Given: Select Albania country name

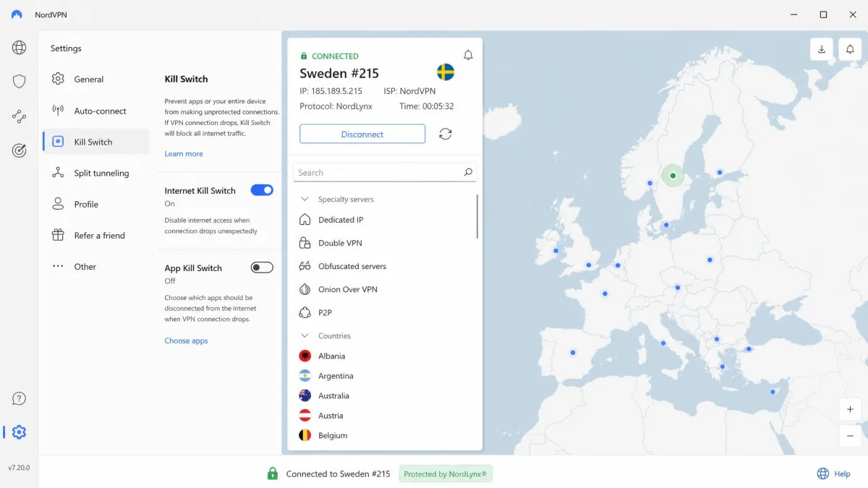Looking at the screenshot, I should click(x=332, y=356).
